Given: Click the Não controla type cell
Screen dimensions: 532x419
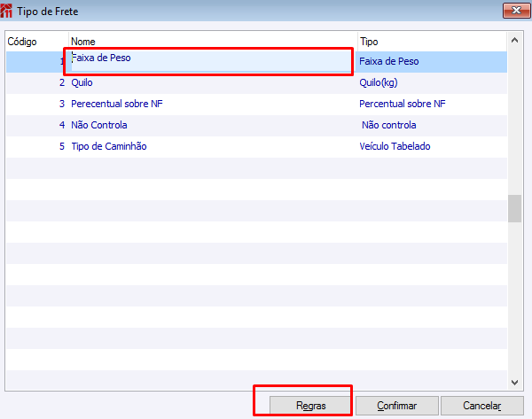Looking at the screenshot, I should click(x=433, y=125).
